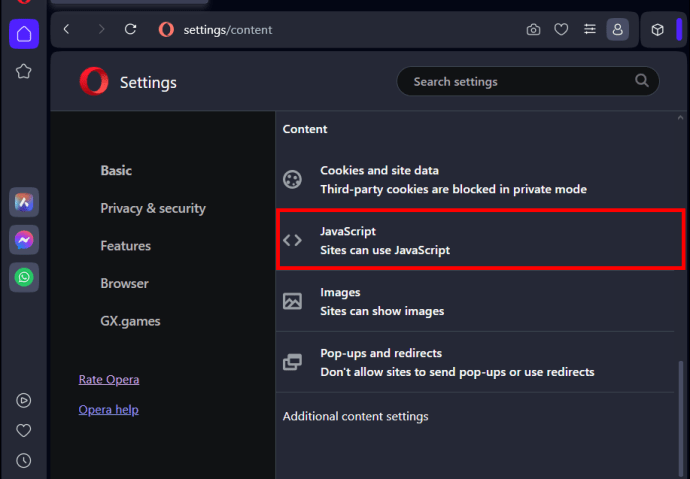The width and height of the screenshot is (690, 479).
Task: Click the Opera logo in address bar
Action: (166, 29)
